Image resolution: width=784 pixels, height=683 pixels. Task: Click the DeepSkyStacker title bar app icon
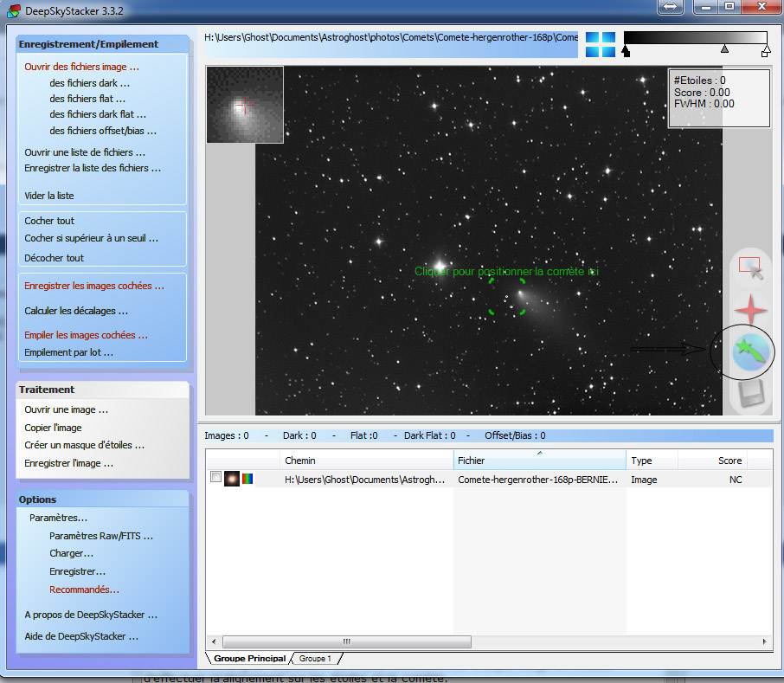(x=14, y=10)
